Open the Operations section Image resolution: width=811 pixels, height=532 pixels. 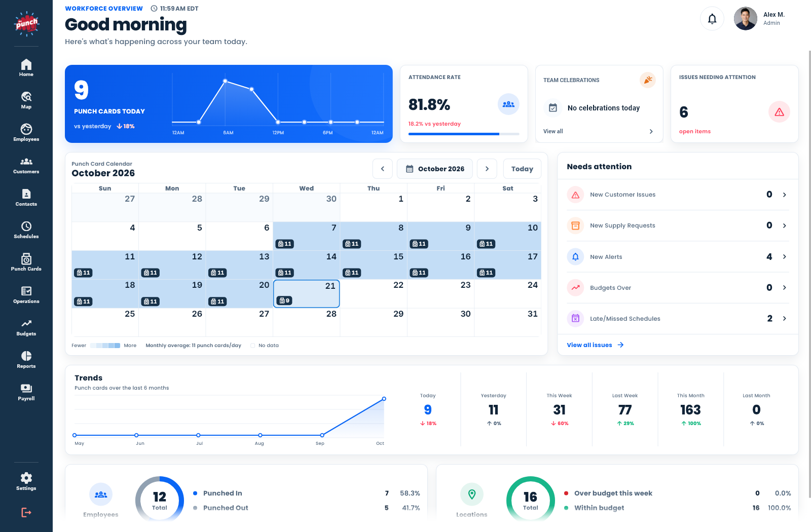[x=26, y=294]
